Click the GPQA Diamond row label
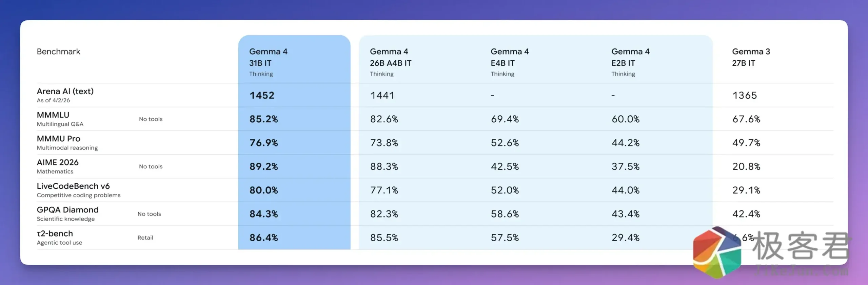This screenshot has height=285, width=868. click(67, 210)
